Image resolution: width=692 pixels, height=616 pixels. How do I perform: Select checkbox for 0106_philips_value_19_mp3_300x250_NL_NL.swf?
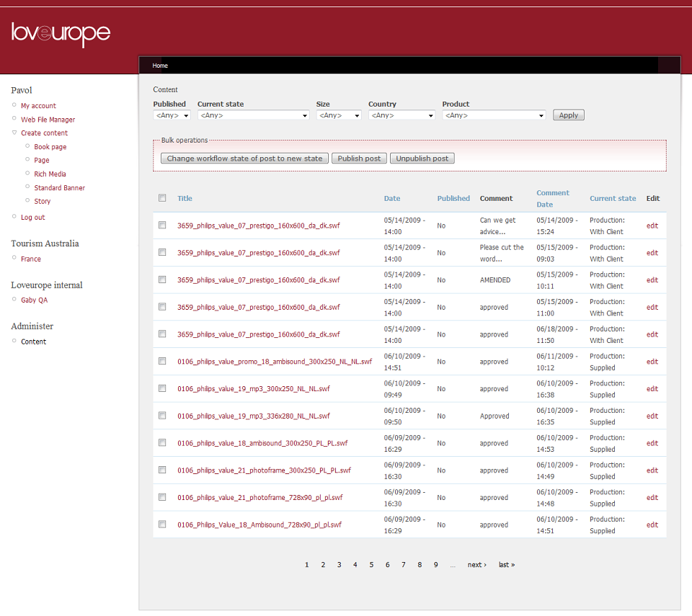(162, 388)
